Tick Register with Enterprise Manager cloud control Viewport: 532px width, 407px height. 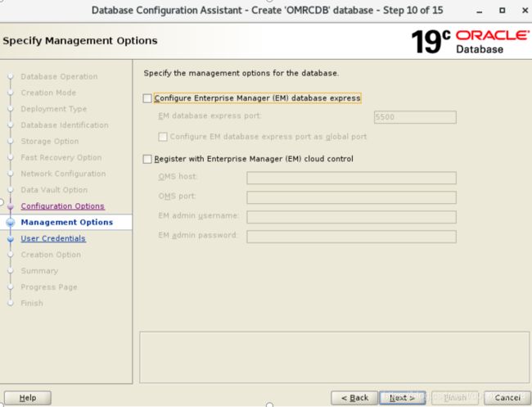(x=147, y=159)
